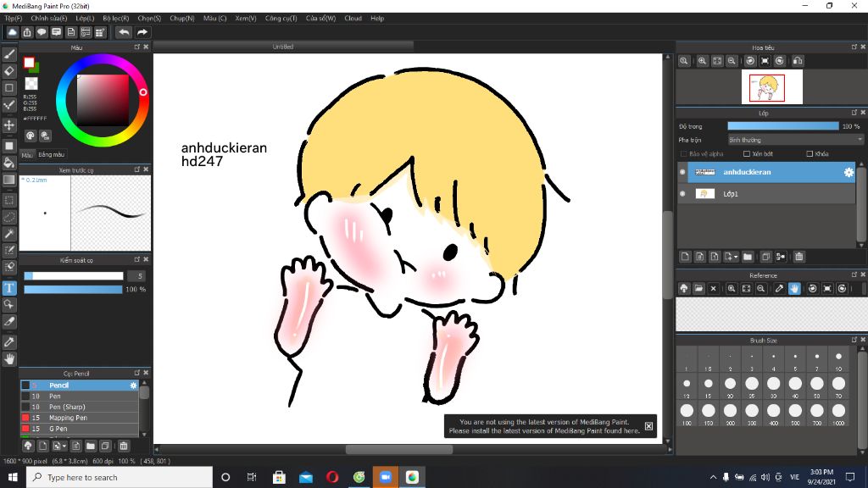Select the Bucket fill tool
The height and width of the screenshot is (488, 868).
pos(9,163)
